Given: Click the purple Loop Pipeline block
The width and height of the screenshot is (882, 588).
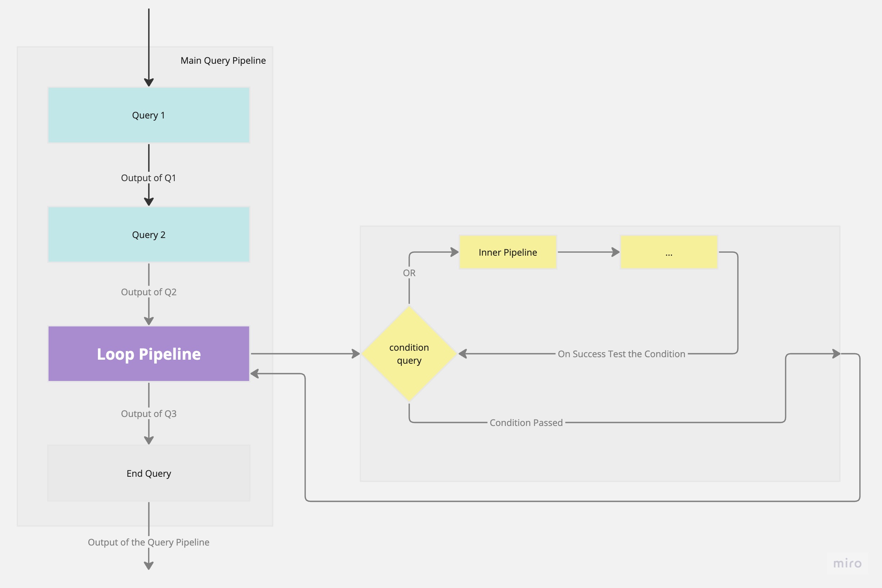Looking at the screenshot, I should pos(148,354).
